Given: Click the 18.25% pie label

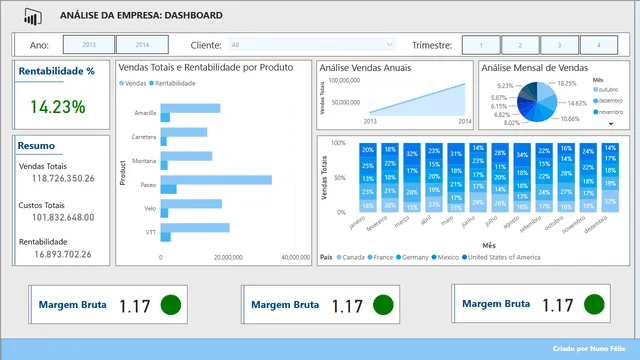Looking at the screenshot, I should click(567, 83).
